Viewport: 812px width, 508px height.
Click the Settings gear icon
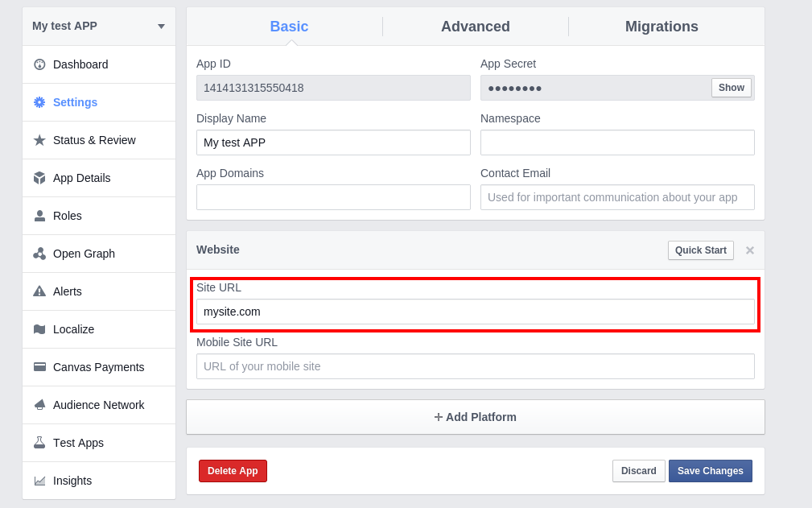pos(39,102)
